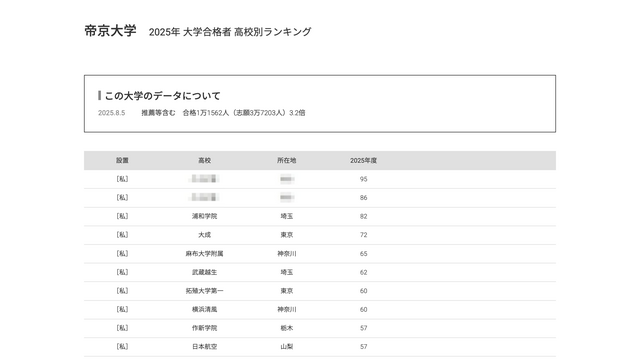Click the 設置 column header

(122, 160)
